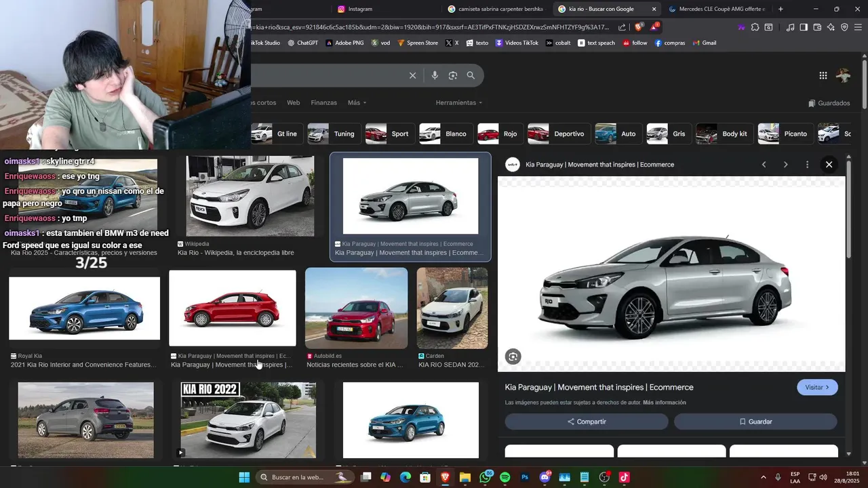Open Google account profile picture
The image size is (868, 488).
(x=844, y=75)
